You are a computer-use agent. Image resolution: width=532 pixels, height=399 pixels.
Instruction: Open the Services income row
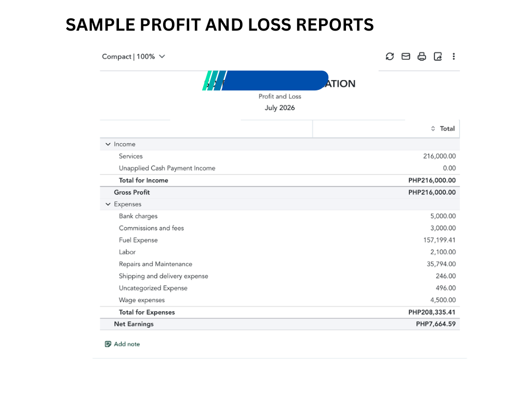[x=280, y=156]
